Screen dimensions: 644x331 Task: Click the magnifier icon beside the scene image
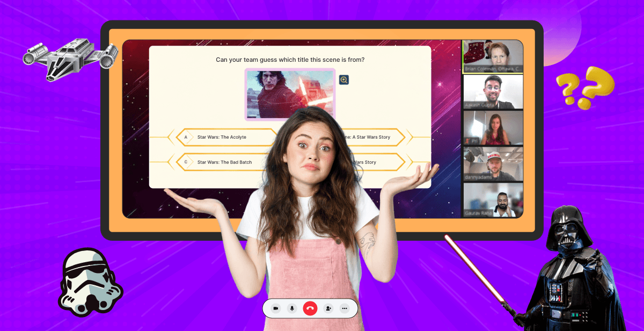coord(344,80)
